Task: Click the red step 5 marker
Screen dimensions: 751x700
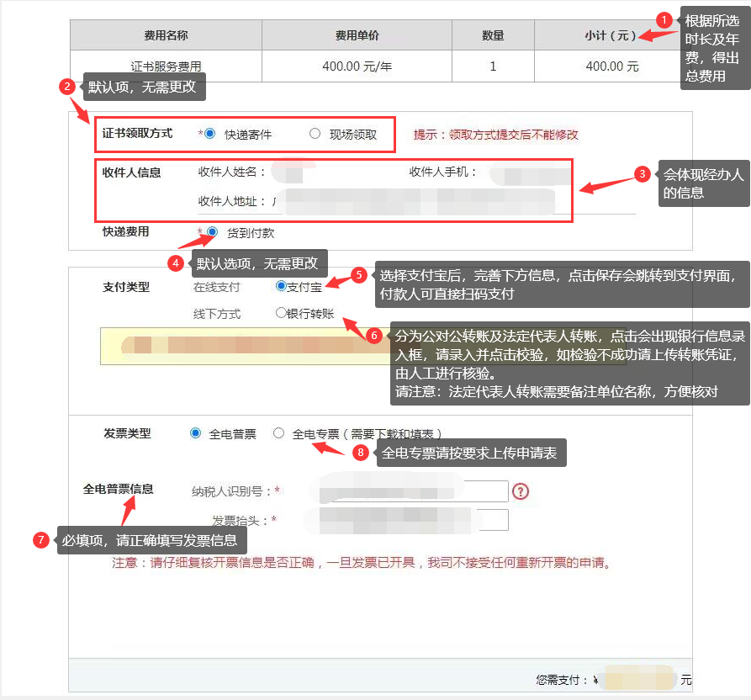Action: click(x=358, y=275)
